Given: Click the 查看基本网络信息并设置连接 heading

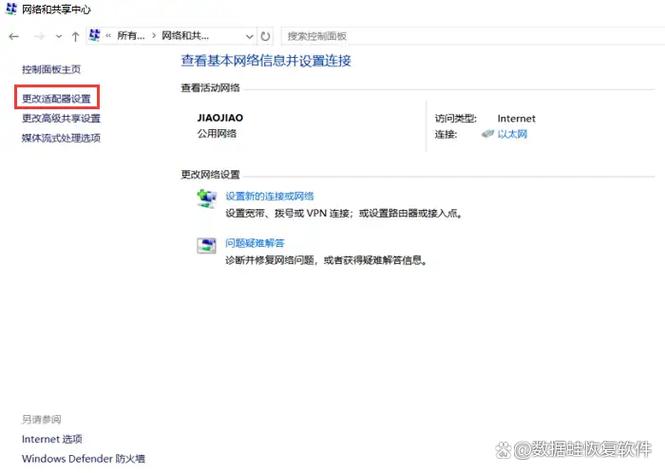Looking at the screenshot, I should (x=266, y=61).
